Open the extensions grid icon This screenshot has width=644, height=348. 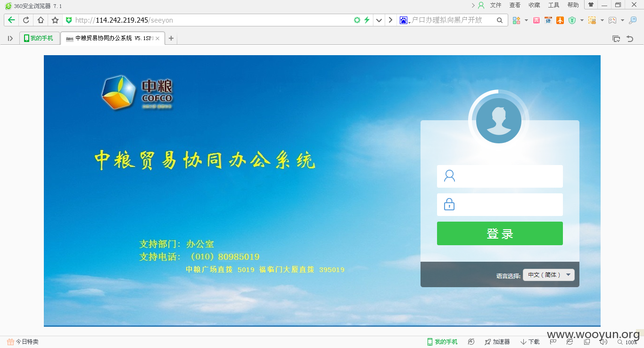(x=517, y=20)
